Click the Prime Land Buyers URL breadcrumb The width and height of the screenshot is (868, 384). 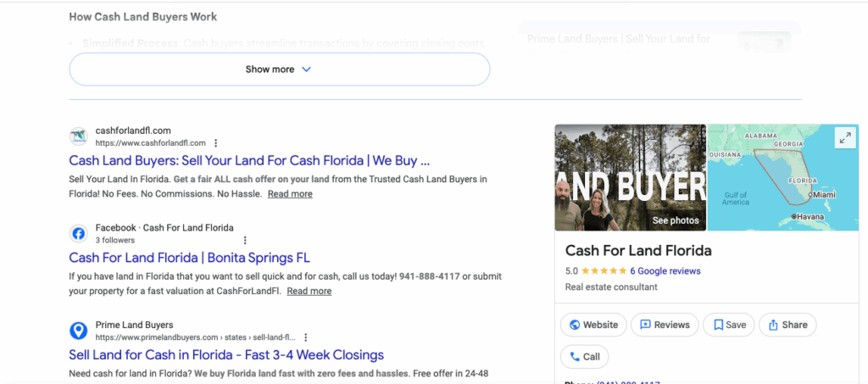[x=196, y=337]
